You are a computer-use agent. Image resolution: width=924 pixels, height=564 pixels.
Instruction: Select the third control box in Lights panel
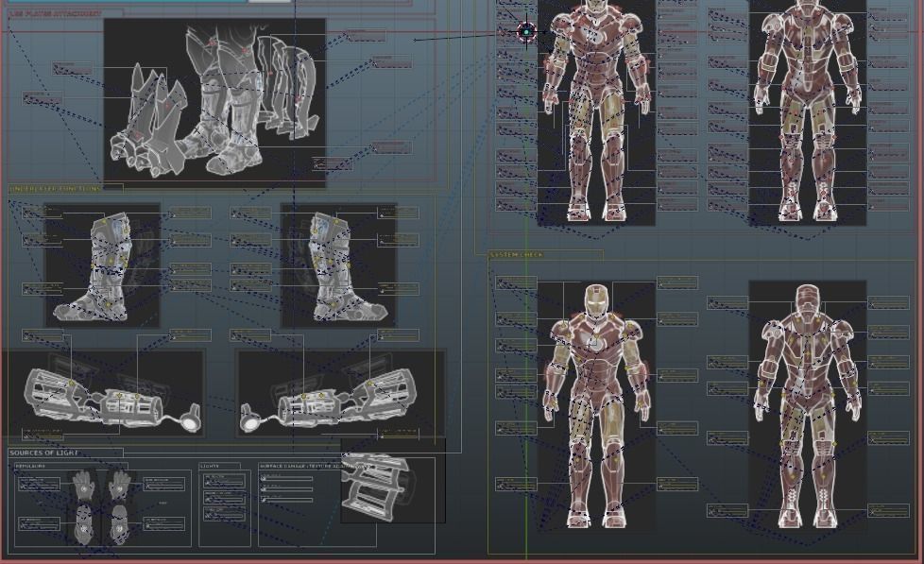225,515
